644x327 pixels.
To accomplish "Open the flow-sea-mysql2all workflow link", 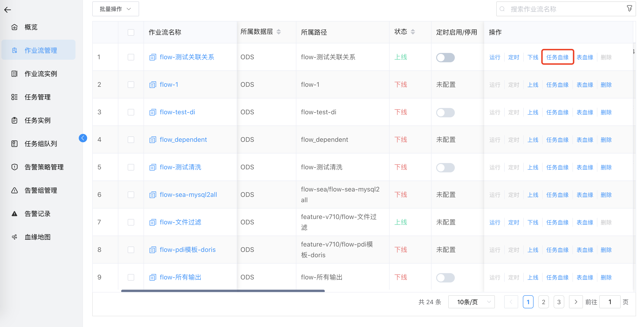I will (x=188, y=194).
